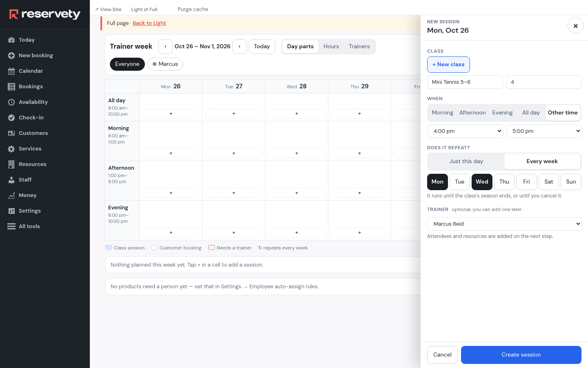
Task: Toggle Wed repeat day
Action: [482, 182]
